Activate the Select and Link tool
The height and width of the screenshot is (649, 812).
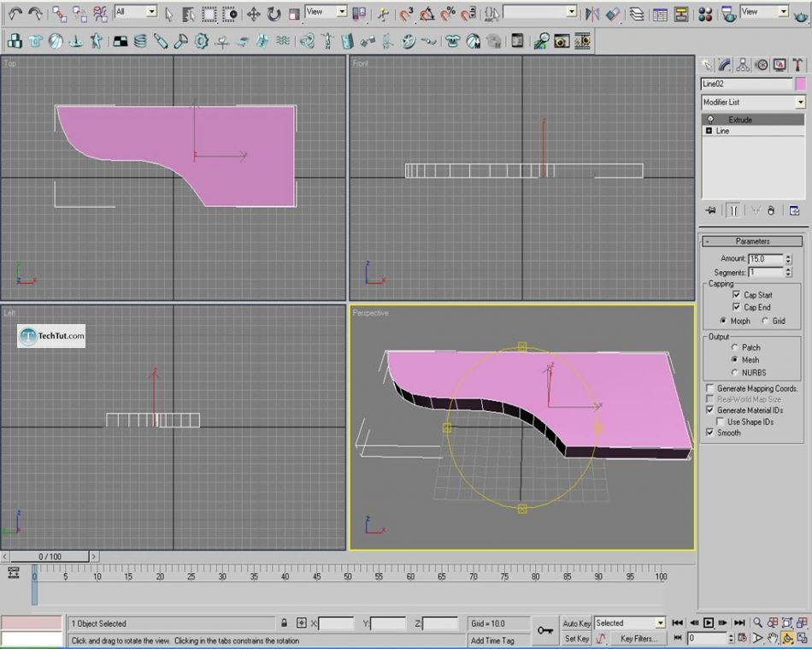59,14
